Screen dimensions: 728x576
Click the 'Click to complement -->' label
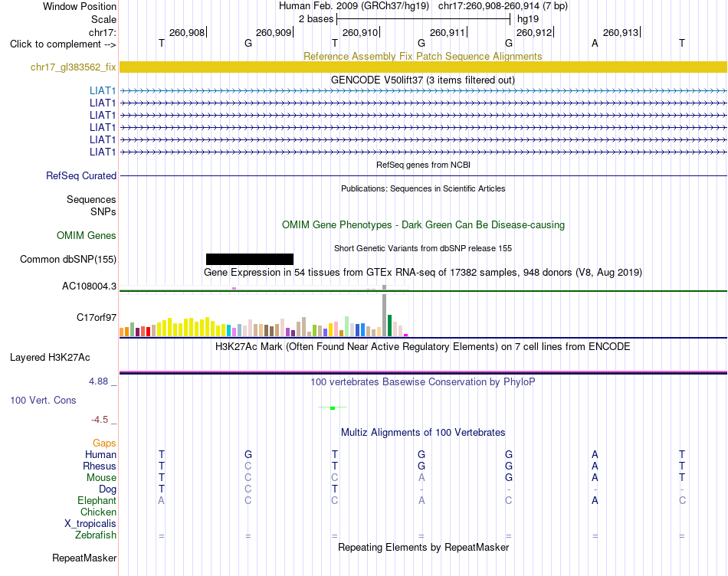click(x=63, y=44)
